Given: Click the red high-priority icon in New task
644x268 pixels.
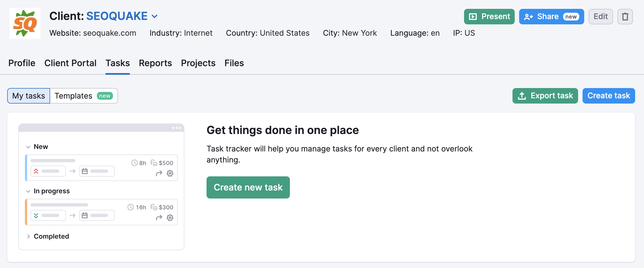Looking at the screenshot, I should [36, 171].
